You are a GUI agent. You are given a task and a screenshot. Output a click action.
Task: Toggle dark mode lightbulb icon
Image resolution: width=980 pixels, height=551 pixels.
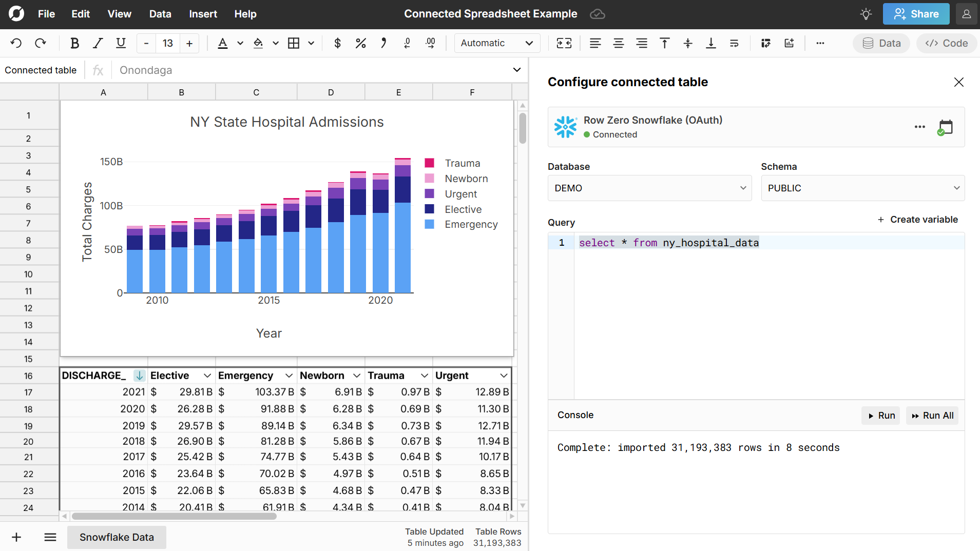click(x=866, y=14)
